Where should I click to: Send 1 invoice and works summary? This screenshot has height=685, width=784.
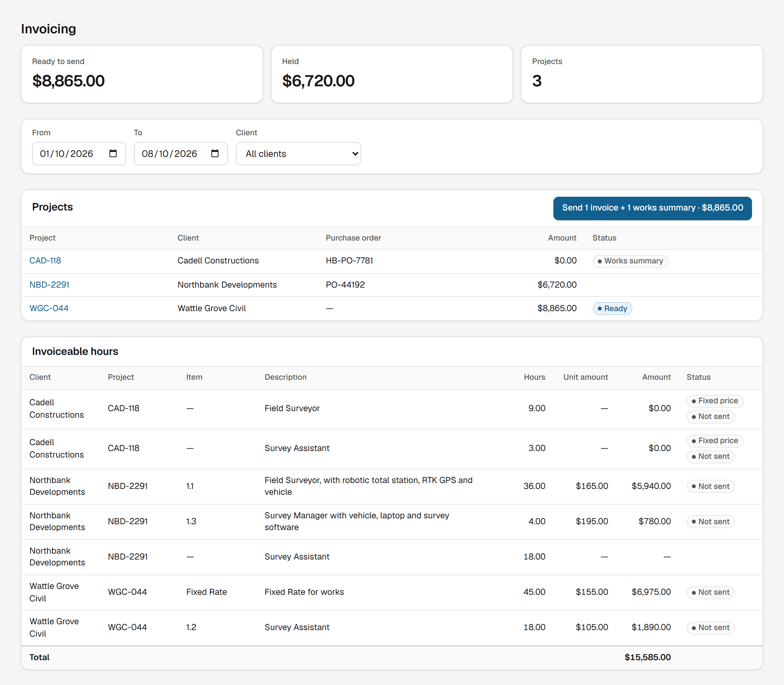click(x=652, y=208)
